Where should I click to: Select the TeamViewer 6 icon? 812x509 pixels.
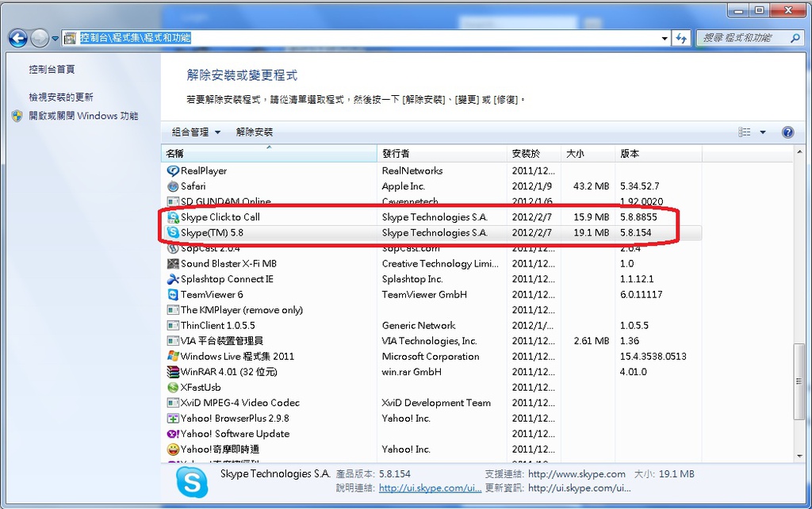[172, 295]
